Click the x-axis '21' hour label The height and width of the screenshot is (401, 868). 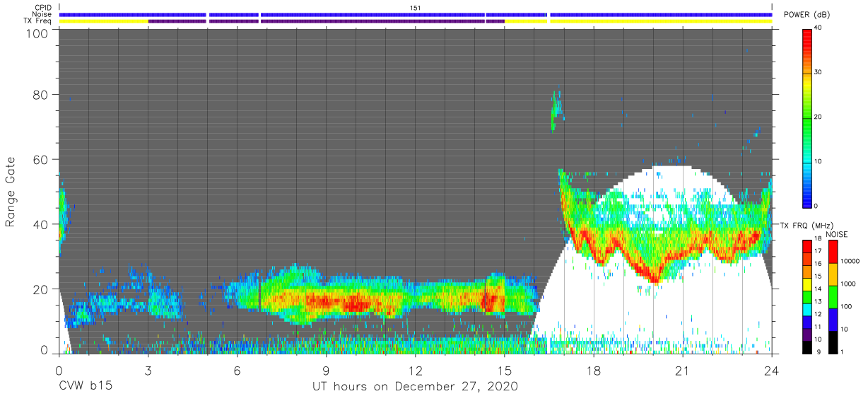682,370
